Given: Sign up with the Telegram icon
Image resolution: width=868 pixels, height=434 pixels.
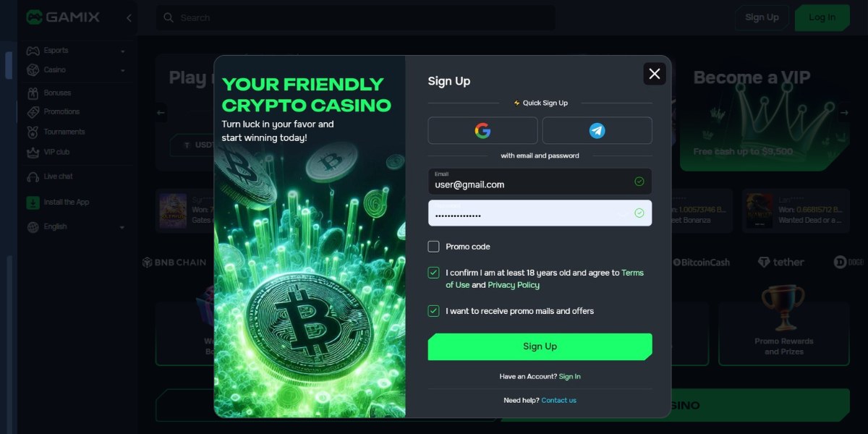Looking at the screenshot, I should (x=597, y=130).
